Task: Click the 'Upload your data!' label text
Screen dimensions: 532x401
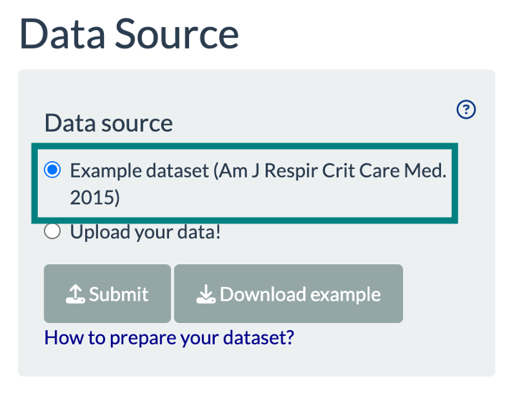Action: tap(145, 232)
